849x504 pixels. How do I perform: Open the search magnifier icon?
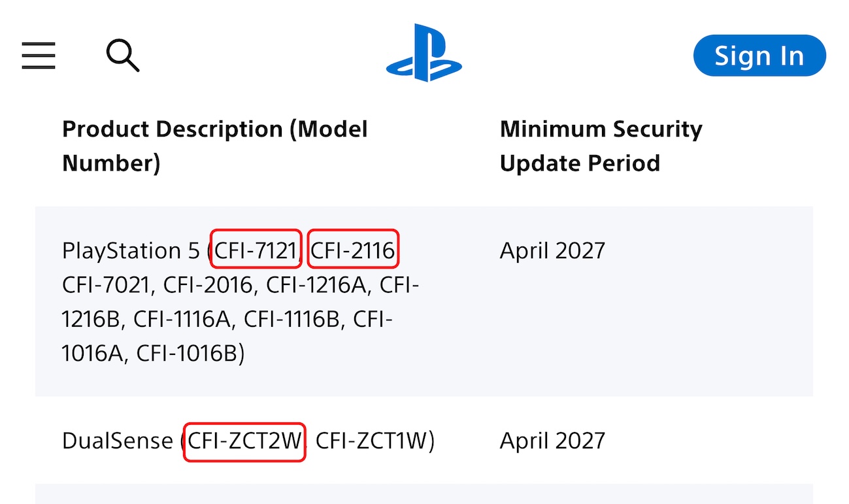click(123, 56)
